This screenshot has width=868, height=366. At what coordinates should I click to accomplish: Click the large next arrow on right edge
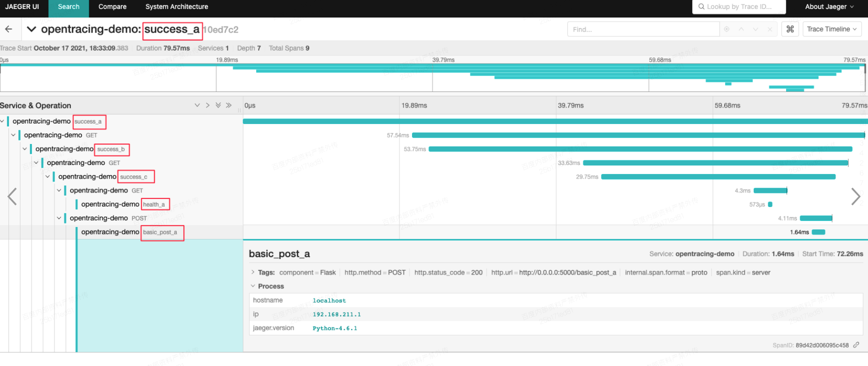[856, 196]
